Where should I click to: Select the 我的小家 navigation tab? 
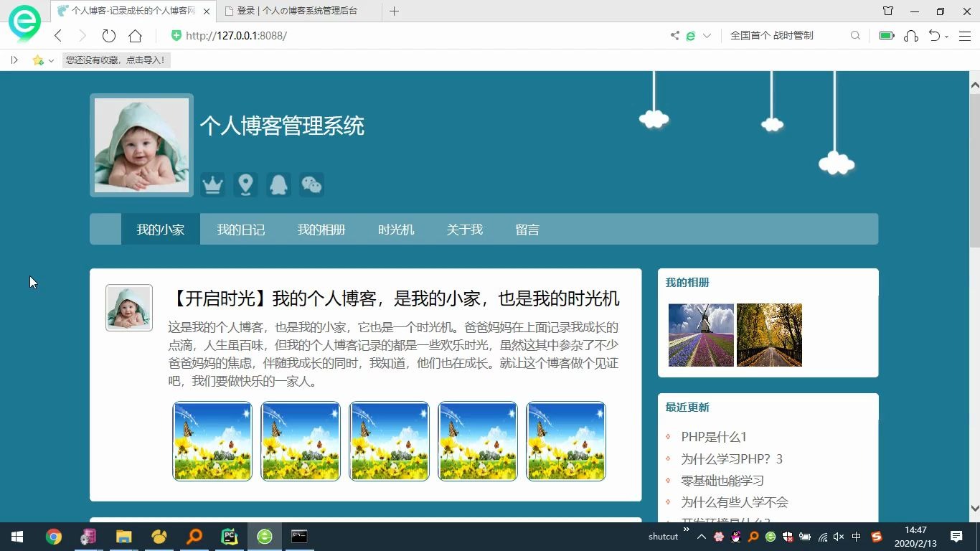point(161,230)
